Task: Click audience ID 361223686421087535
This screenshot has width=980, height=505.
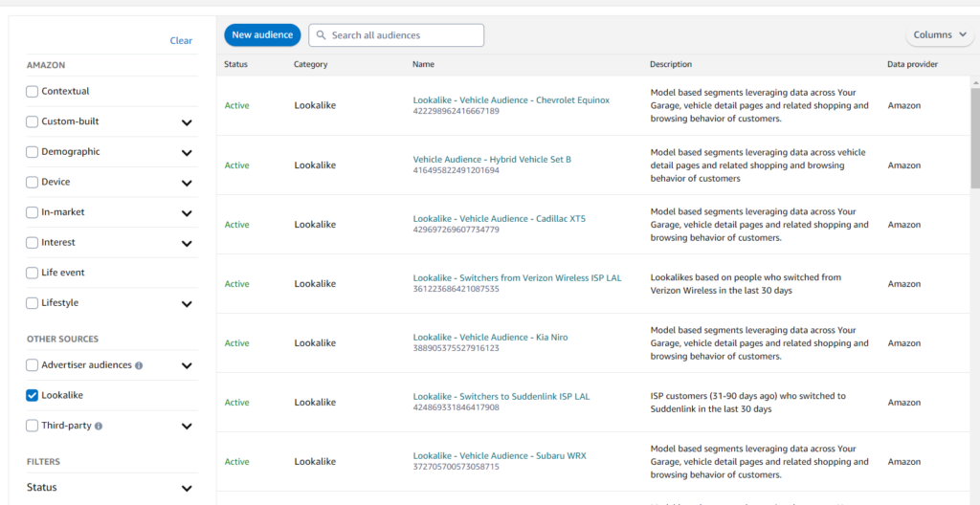Action: point(457,290)
